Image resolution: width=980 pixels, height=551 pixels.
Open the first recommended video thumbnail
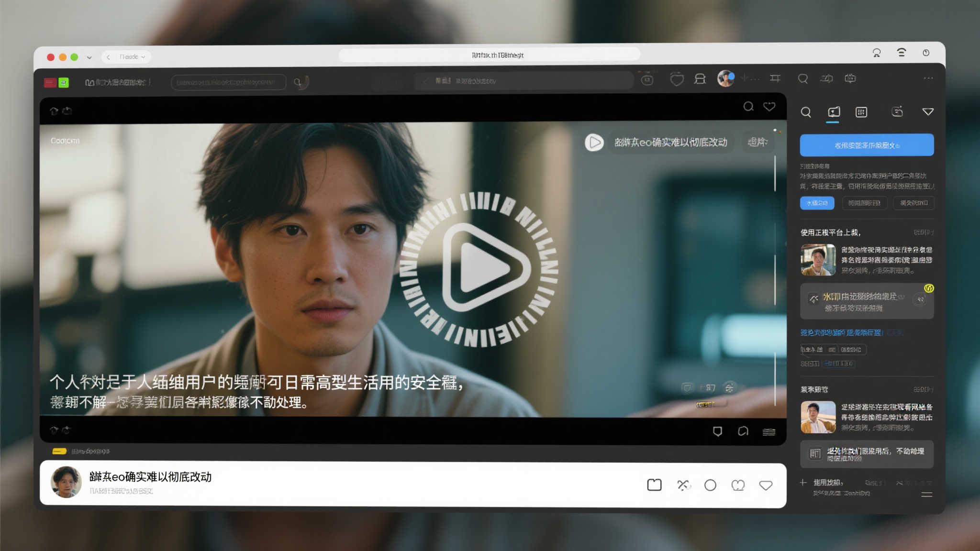(818, 260)
